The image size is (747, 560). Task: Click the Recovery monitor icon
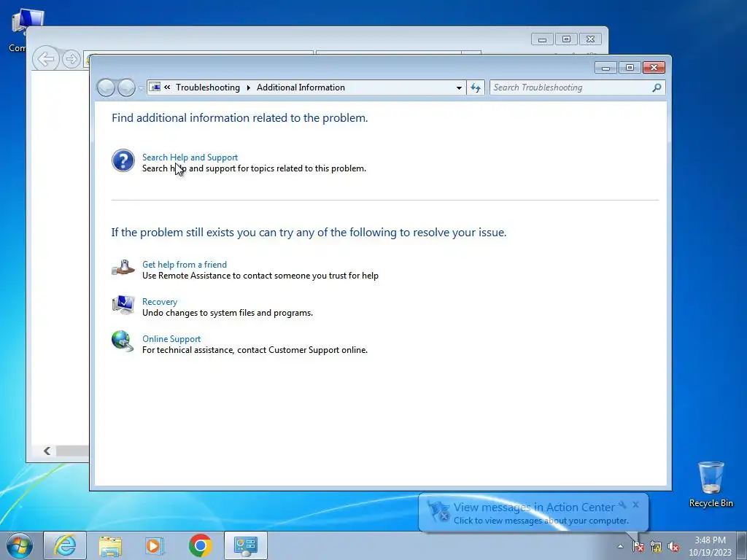pyautogui.click(x=123, y=305)
